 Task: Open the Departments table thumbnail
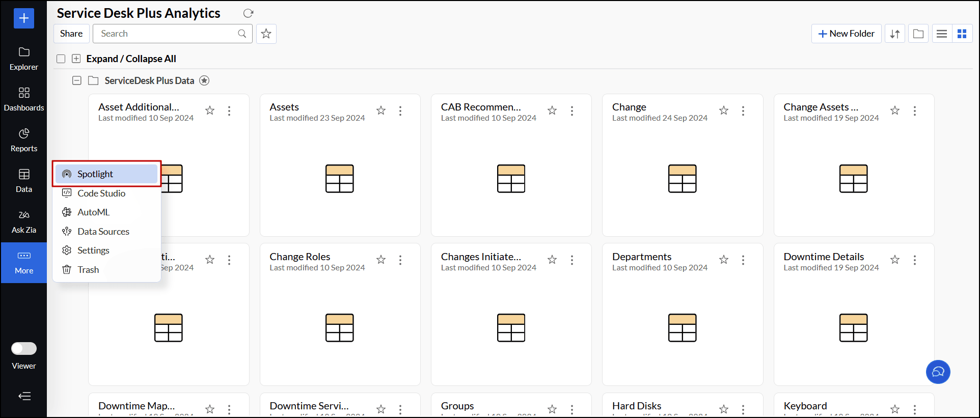(x=683, y=328)
